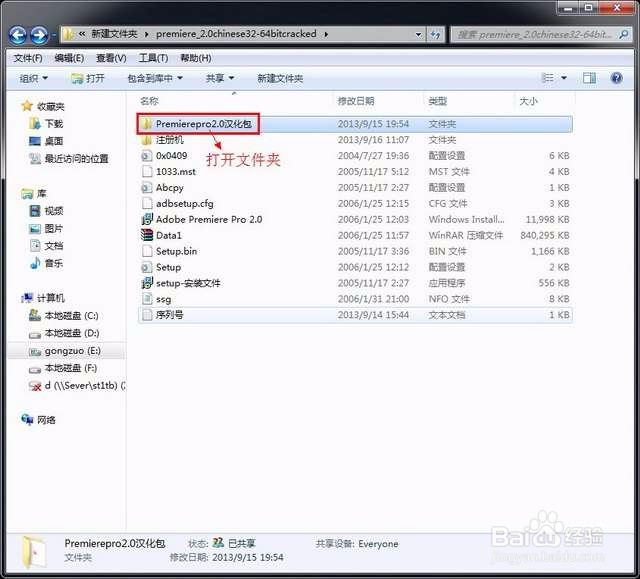Go back with the Back arrow button
Viewport: 640px width, 579px height.
click(x=18, y=35)
